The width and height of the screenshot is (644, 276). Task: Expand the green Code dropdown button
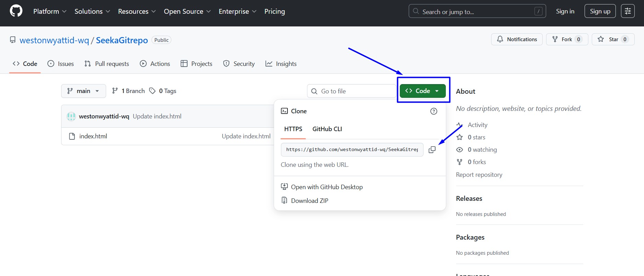422,91
